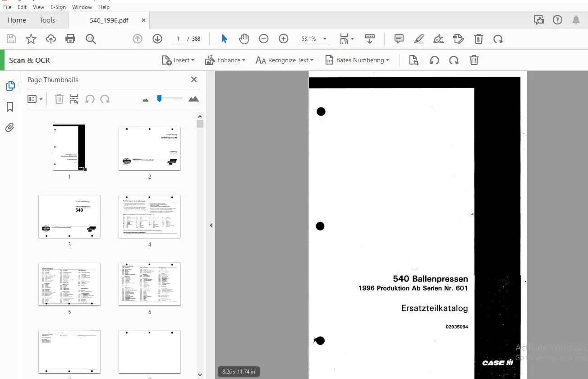Open the page fit options dropdown
This screenshot has width=588, height=379.
[346, 39]
